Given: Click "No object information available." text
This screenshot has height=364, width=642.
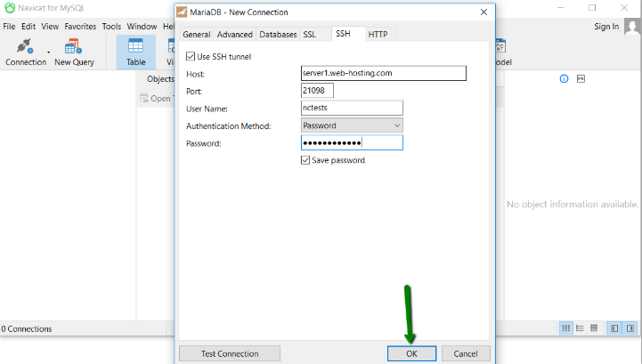Looking at the screenshot, I should click(573, 204).
